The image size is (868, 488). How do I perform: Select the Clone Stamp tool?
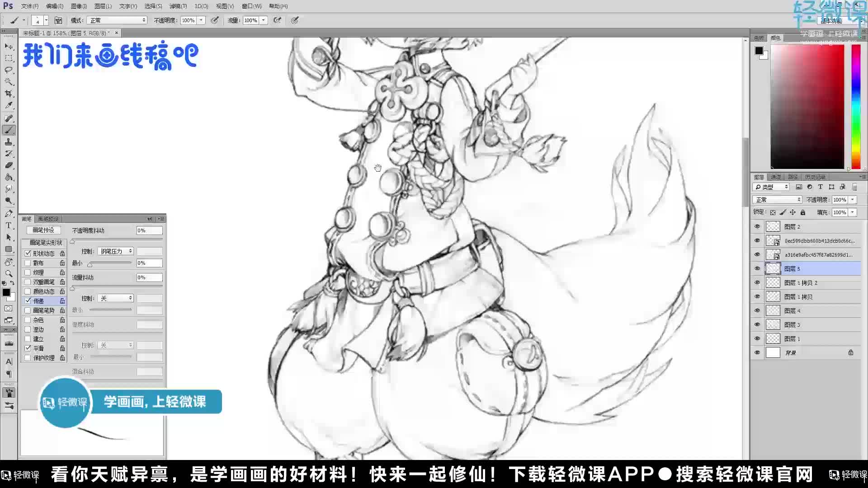pyautogui.click(x=9, y=142)
